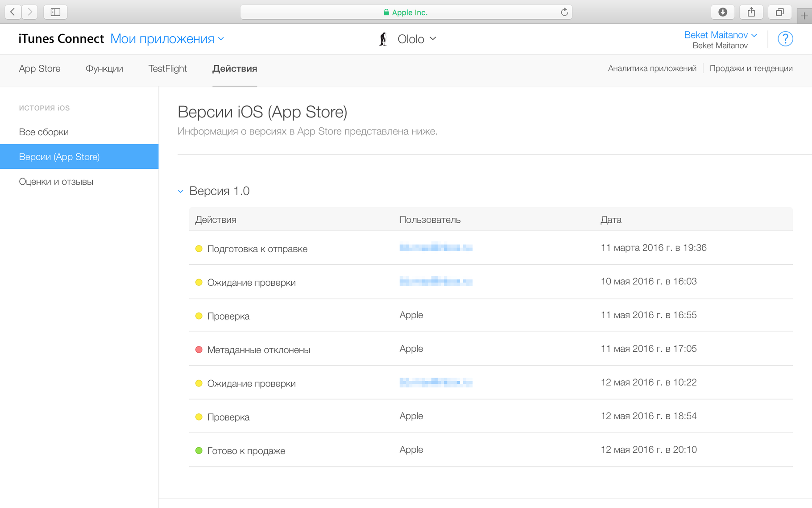Click the Ololo penguin app icon

pyautogui.click(x=383, y=39)
